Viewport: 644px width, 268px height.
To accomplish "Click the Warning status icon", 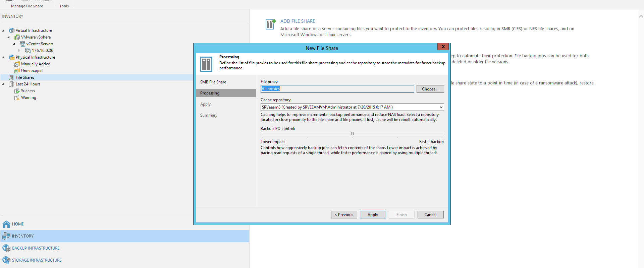I will pyautogui.click(x=17, y=97).
